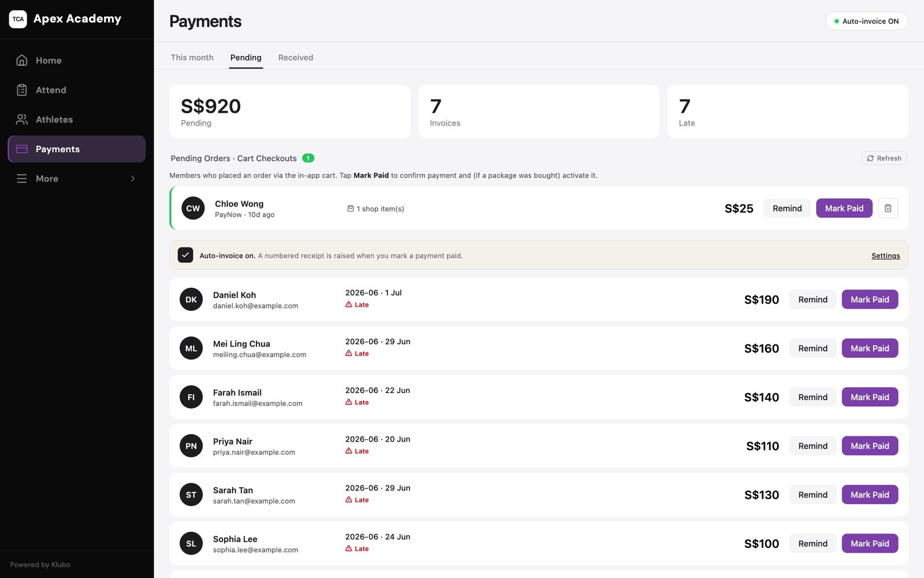Remind Sophia Lee about payment
This screenshot has width=924, height=578.
click(813, 543)
